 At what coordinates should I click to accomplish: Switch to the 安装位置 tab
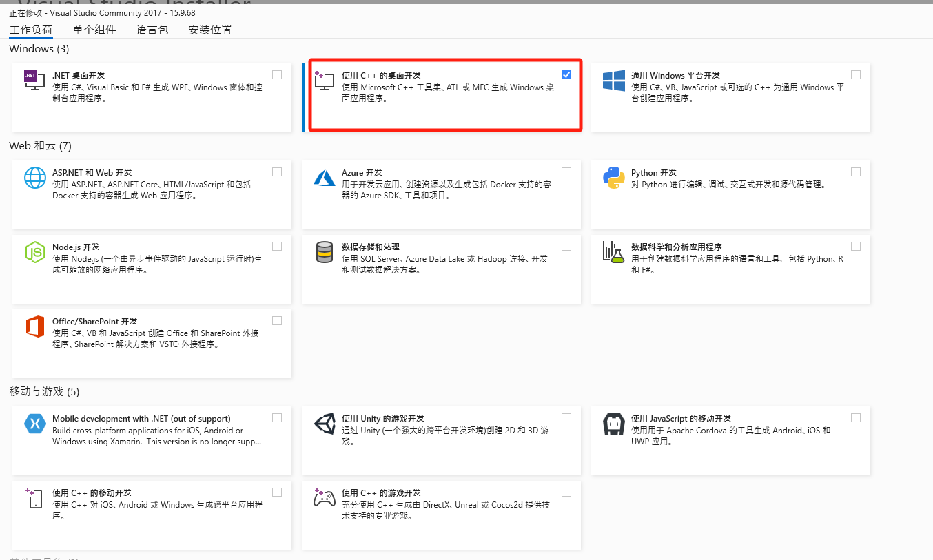pos(210,30)
